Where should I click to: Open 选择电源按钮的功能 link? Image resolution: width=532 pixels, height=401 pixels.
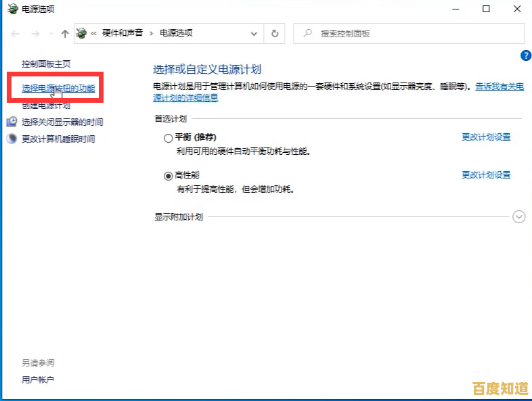coord(58,89)
